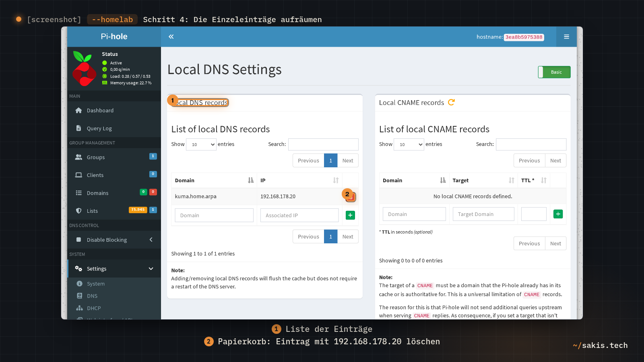Focus the CNAME records Search field

531,144
